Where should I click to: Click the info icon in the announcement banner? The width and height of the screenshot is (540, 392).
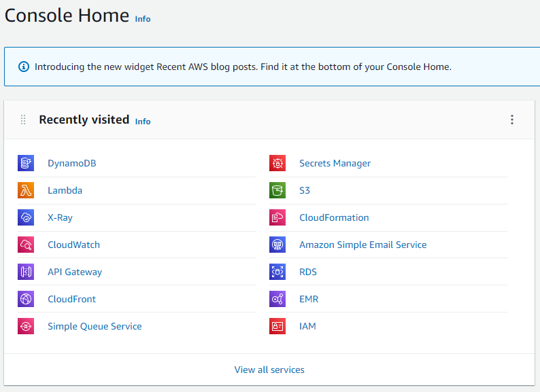[24, 67]
